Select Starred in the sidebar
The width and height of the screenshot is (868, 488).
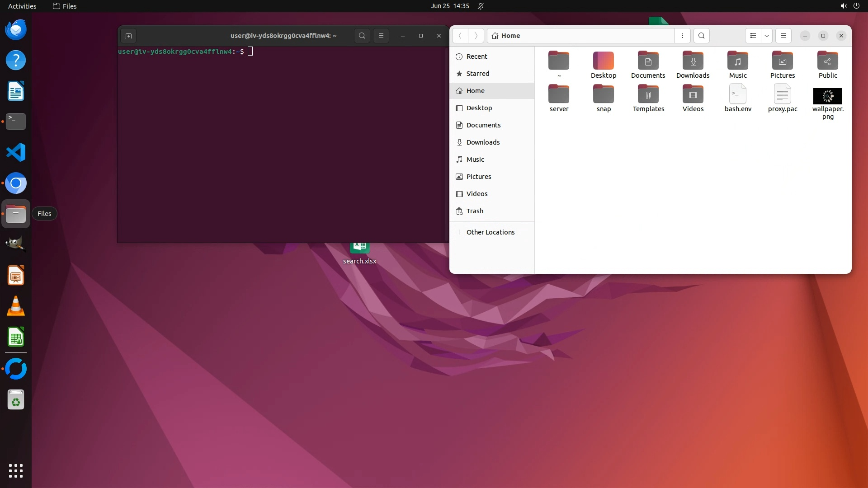[x=477, y=74]
